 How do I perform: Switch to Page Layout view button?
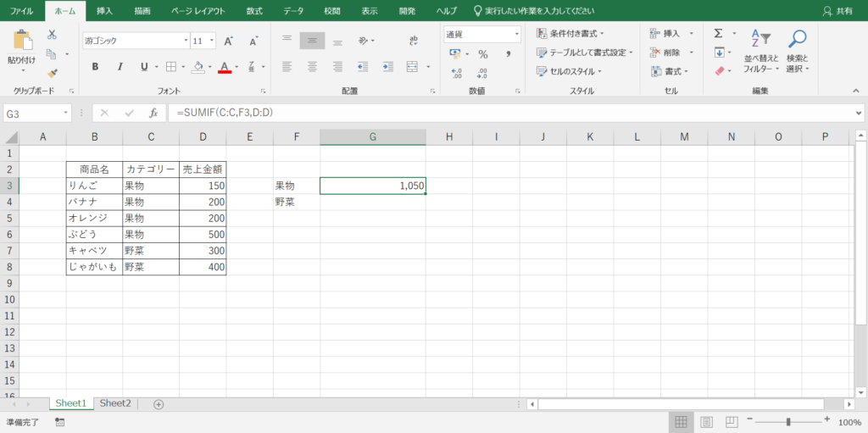tap(706, 422)
